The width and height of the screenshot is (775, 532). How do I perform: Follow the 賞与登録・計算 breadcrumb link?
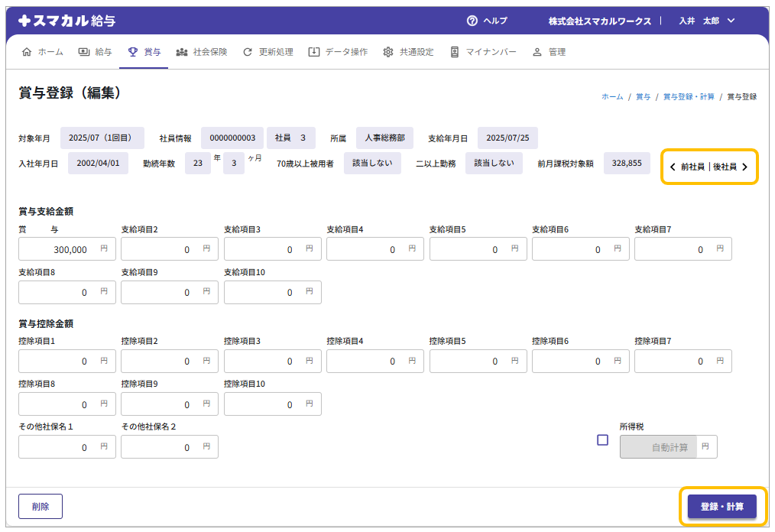click(x=689, y=97)
